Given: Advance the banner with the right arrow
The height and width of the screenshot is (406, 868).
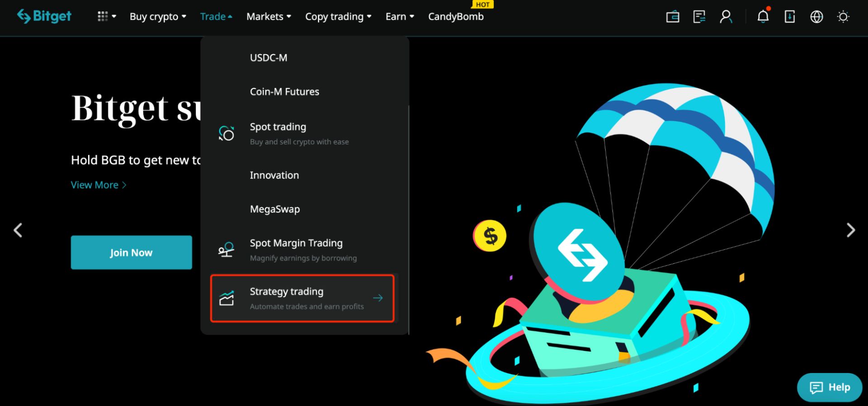Looking at the screenshot, I should pos(850,230).
